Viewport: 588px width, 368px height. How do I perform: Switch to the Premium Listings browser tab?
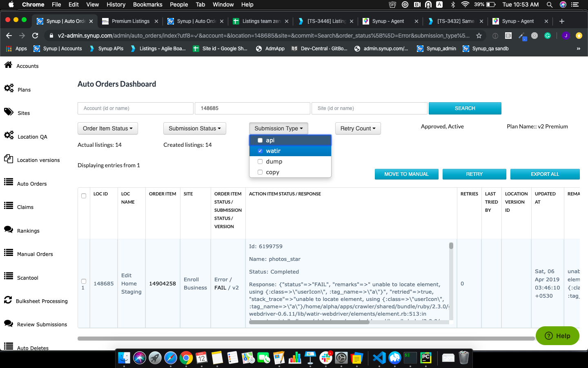tap(130, 21)
